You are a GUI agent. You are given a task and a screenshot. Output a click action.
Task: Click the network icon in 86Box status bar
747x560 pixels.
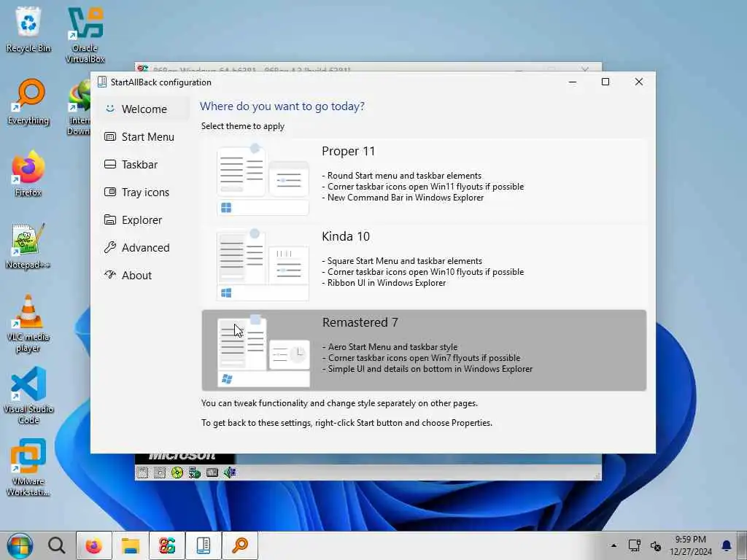click(194, 472)
